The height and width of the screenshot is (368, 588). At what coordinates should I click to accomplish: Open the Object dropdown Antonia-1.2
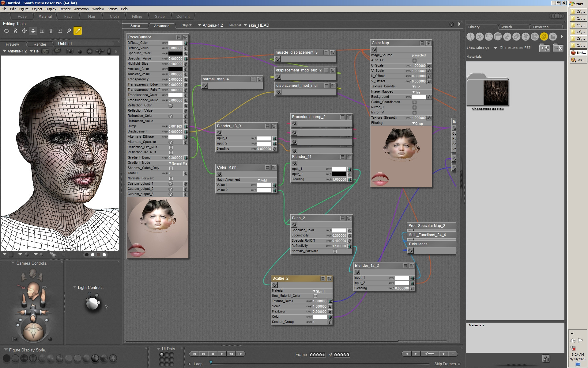(x=210, y=25)
